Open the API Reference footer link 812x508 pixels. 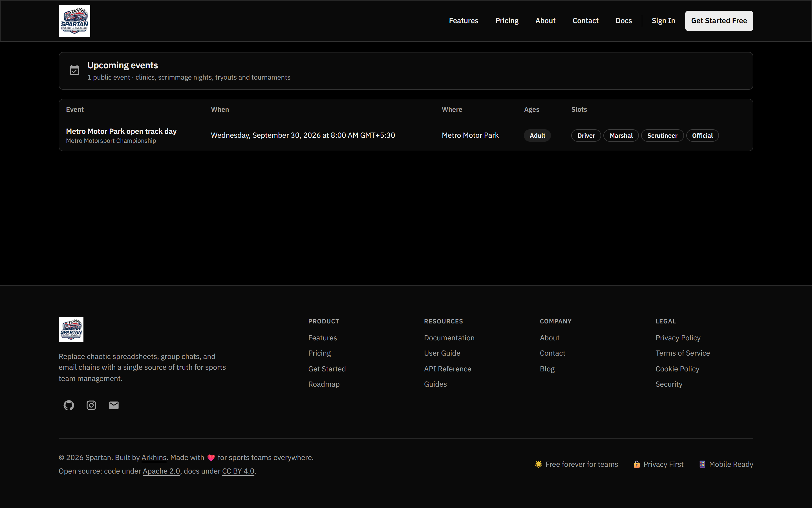tap(447, 369)
